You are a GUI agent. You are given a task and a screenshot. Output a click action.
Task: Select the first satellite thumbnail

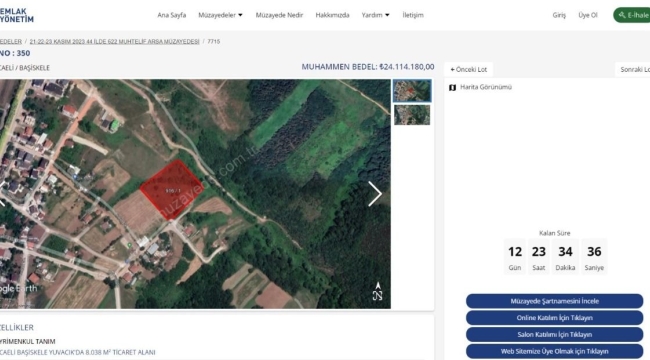[412, 91]
